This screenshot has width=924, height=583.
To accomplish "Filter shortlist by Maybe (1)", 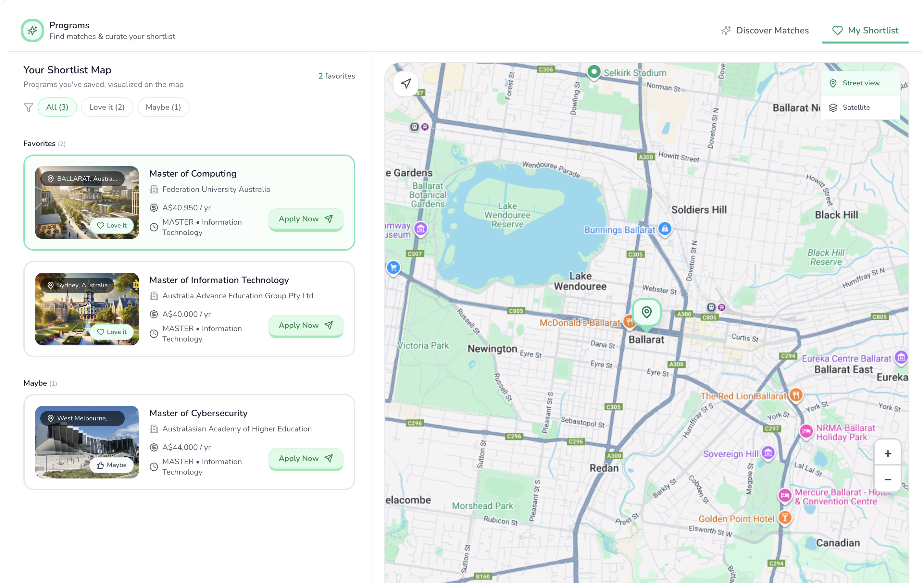I will pyautogui.click(x=163, y=107).
